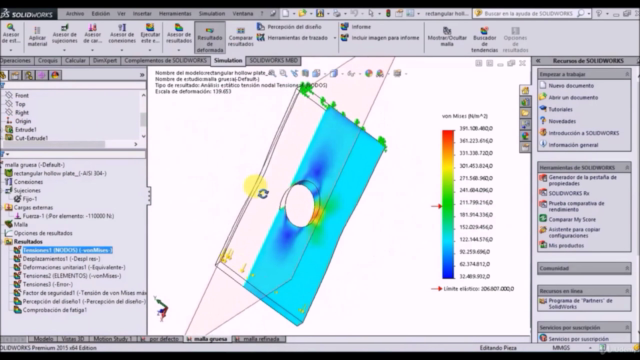Open the Herramientas menu
Viewport: 640px width, 360px height.
175,13
